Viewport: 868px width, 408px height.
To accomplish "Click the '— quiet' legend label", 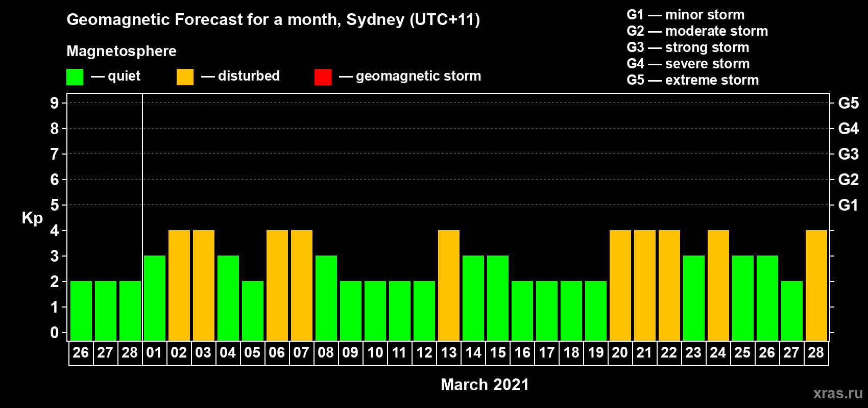I will click(115, 76).
